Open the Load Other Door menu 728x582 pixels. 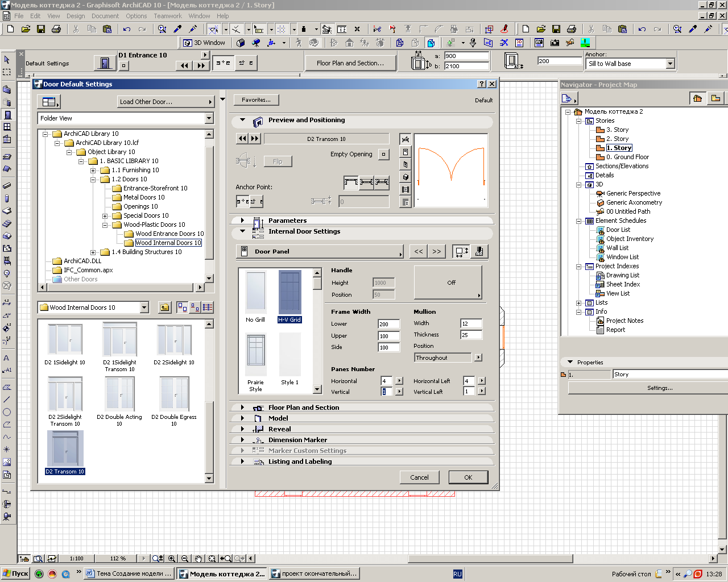(166, 102)
